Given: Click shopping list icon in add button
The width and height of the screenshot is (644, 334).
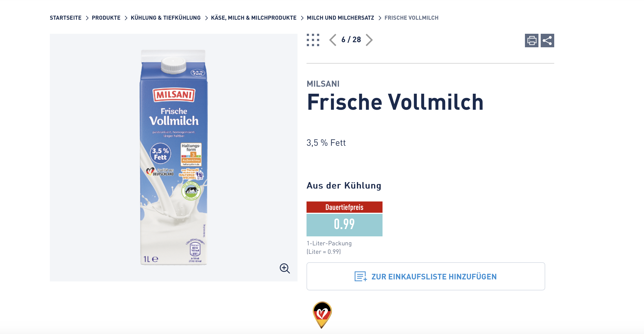Looking at the screenshot, I should click(x=361, y=276).
